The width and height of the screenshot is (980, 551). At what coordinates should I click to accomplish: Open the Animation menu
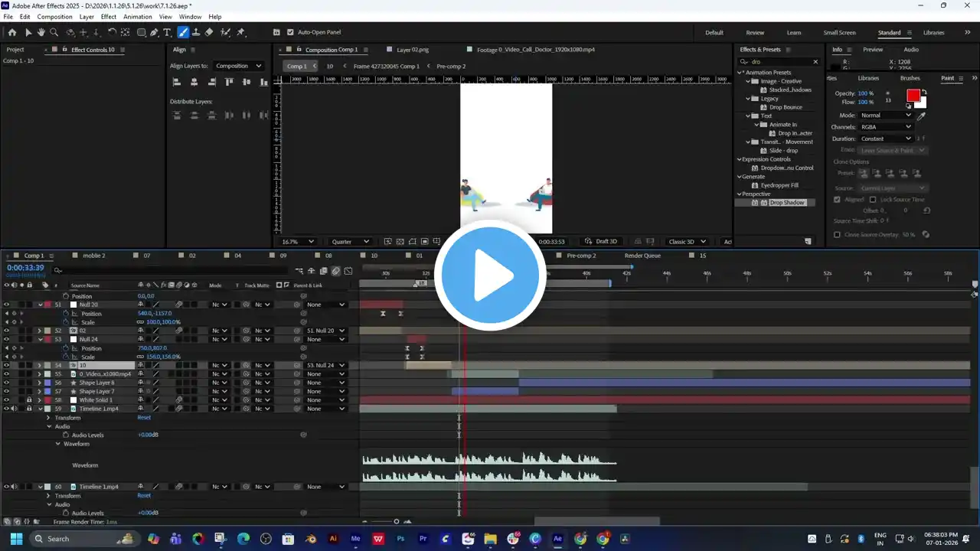tap(137, 16)
